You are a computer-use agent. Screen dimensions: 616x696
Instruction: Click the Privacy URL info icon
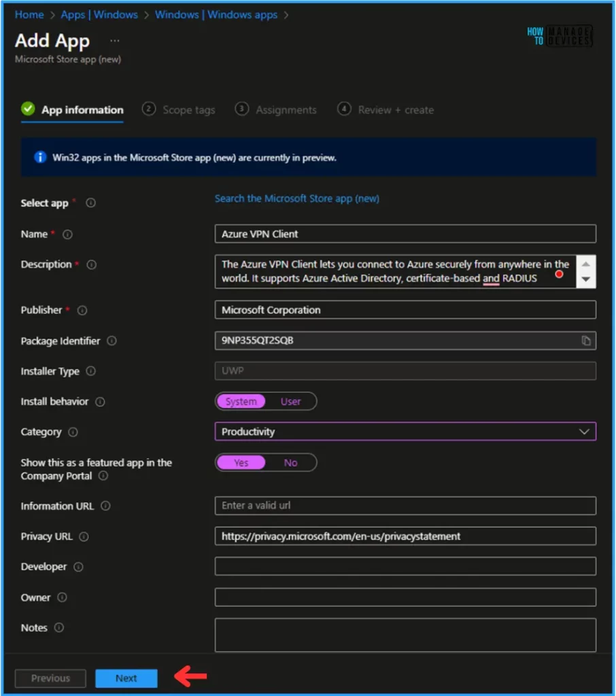(x=84, y=537)
